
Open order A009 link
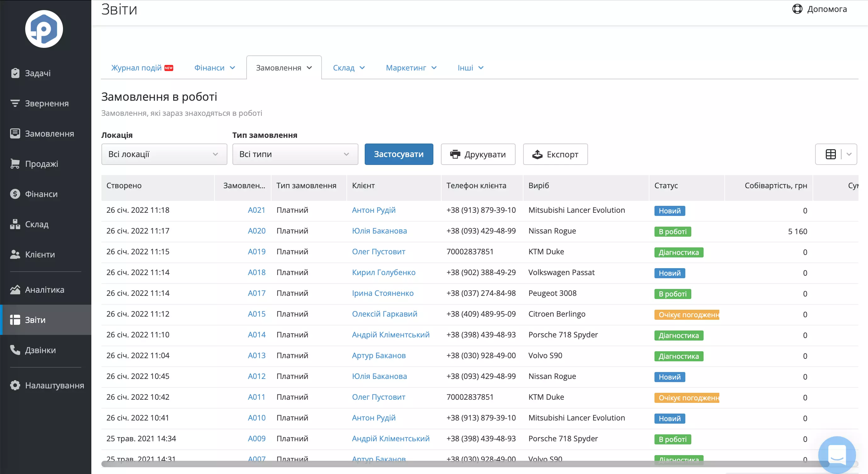point(256,438)
